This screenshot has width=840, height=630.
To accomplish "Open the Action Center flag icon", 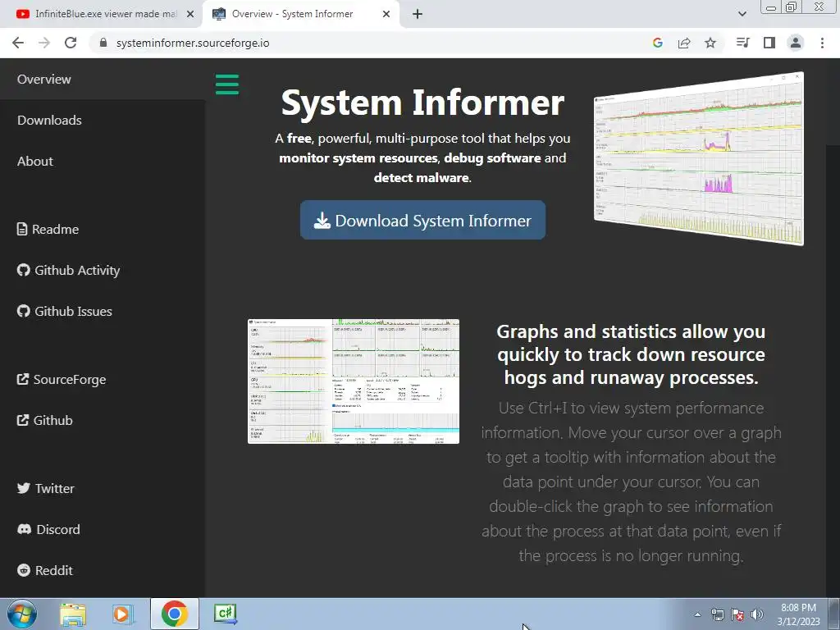I will pyautogui.click(x=737, y=614).
